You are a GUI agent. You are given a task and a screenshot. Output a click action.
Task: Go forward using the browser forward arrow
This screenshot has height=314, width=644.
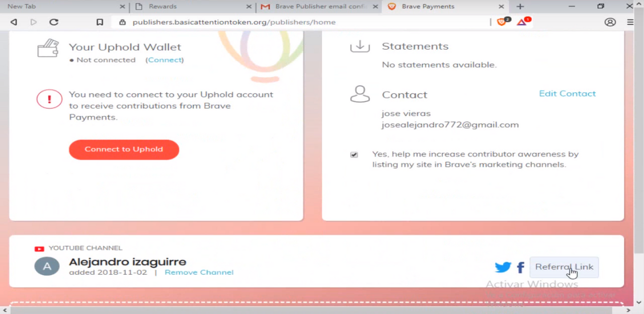[34, 22]
